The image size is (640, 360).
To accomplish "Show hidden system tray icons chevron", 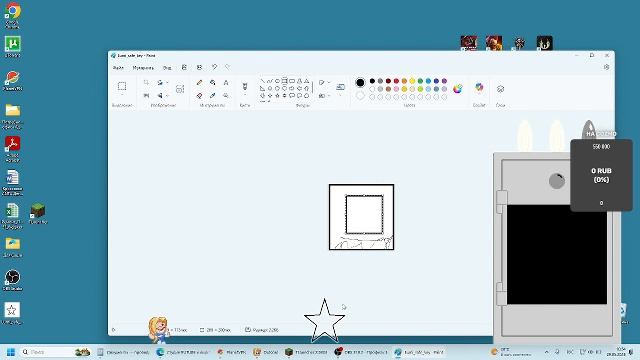I will click(547, 352).
